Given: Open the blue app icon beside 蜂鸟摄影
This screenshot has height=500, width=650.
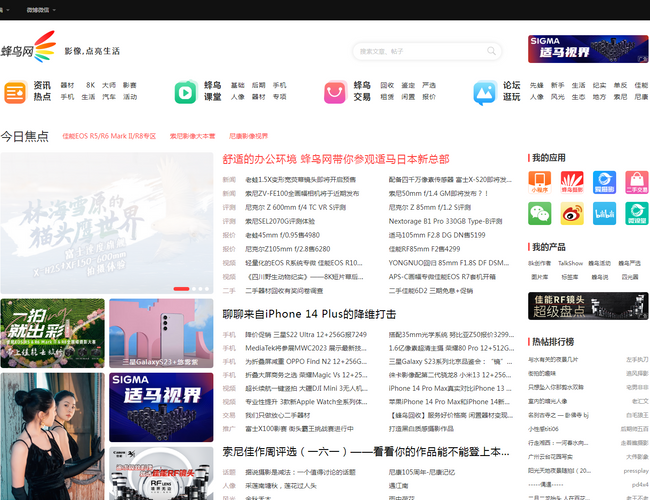Looking at the screenshot, I should [x=604, y=182].
